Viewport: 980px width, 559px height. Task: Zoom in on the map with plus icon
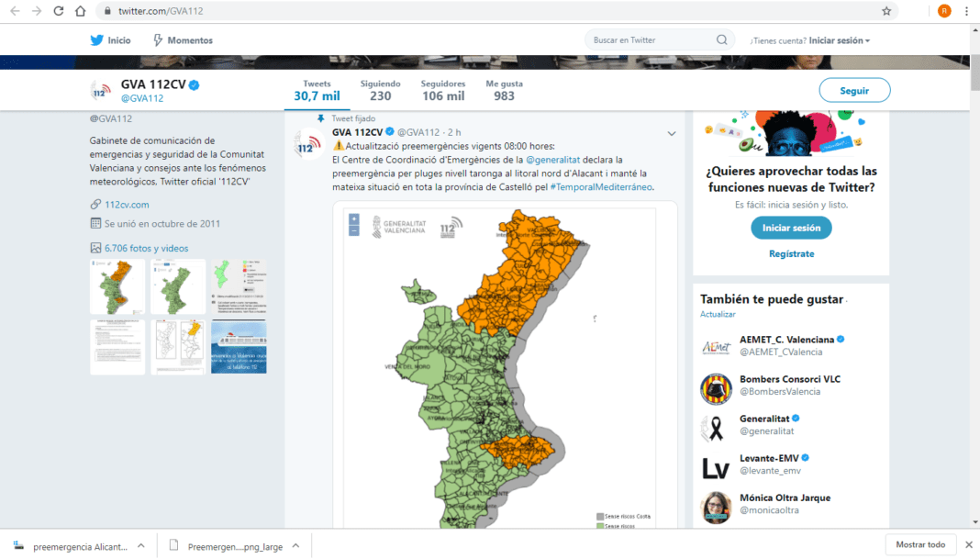coord(354,220)
